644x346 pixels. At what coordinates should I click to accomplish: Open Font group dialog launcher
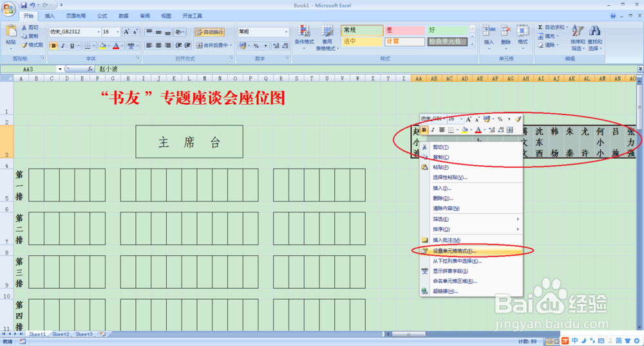coord(138,59)
